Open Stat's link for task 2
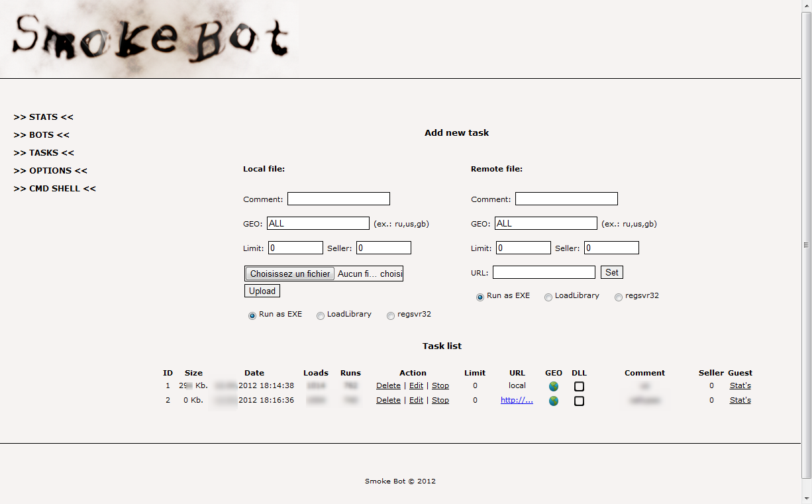This screenshot has height=504, width=812. tap(740, 400)
